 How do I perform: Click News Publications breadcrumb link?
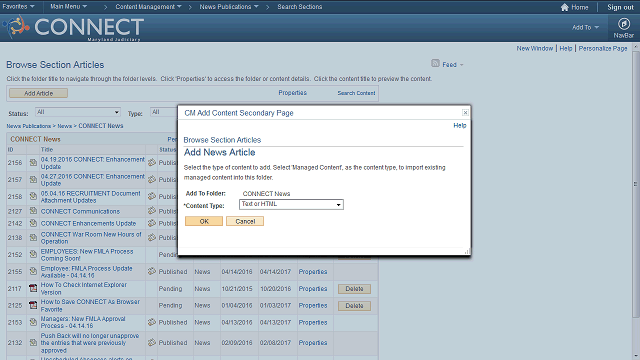(29, 126)
